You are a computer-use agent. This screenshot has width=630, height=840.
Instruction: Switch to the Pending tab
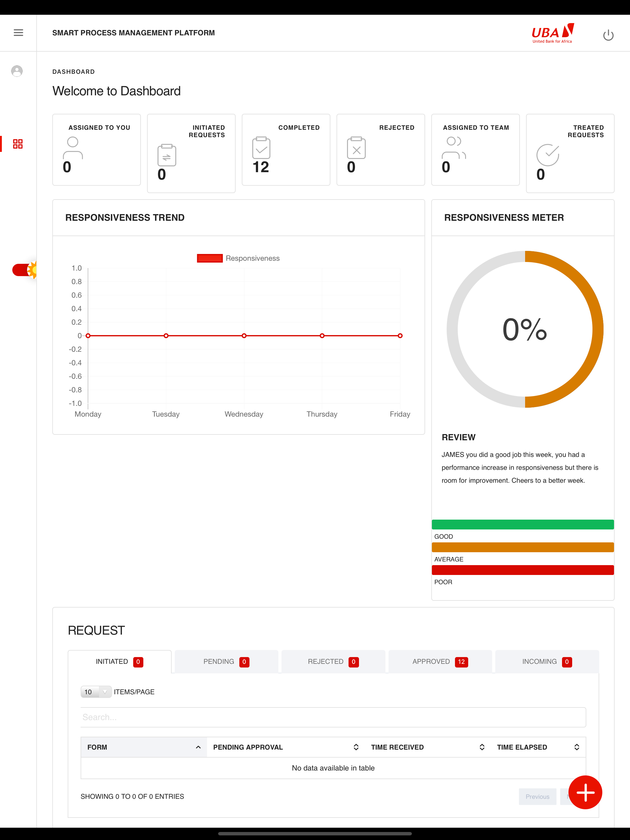226,662
